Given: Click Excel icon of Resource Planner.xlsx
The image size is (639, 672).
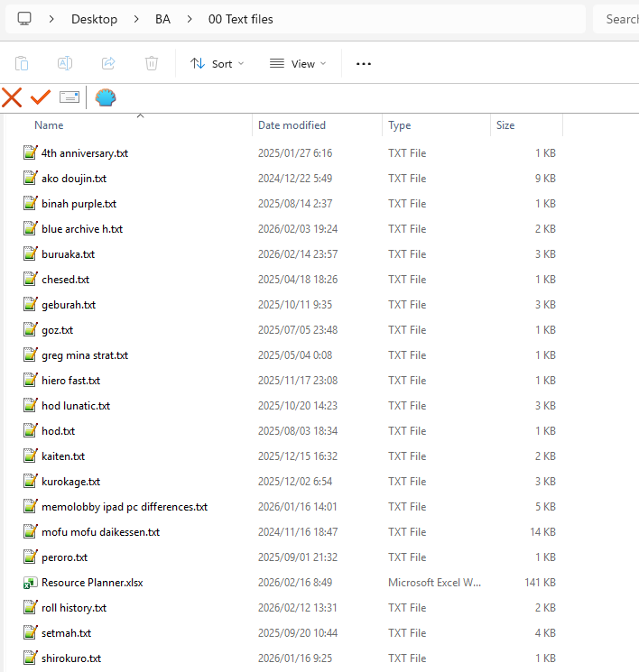Looking at the screenshot, I should coord(30,583).
